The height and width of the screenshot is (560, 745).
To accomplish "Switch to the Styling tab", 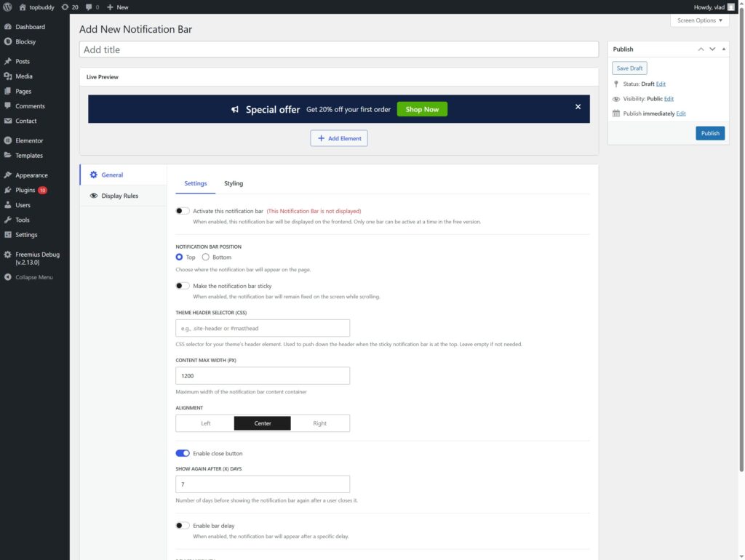I will click(x=234, y=183).
